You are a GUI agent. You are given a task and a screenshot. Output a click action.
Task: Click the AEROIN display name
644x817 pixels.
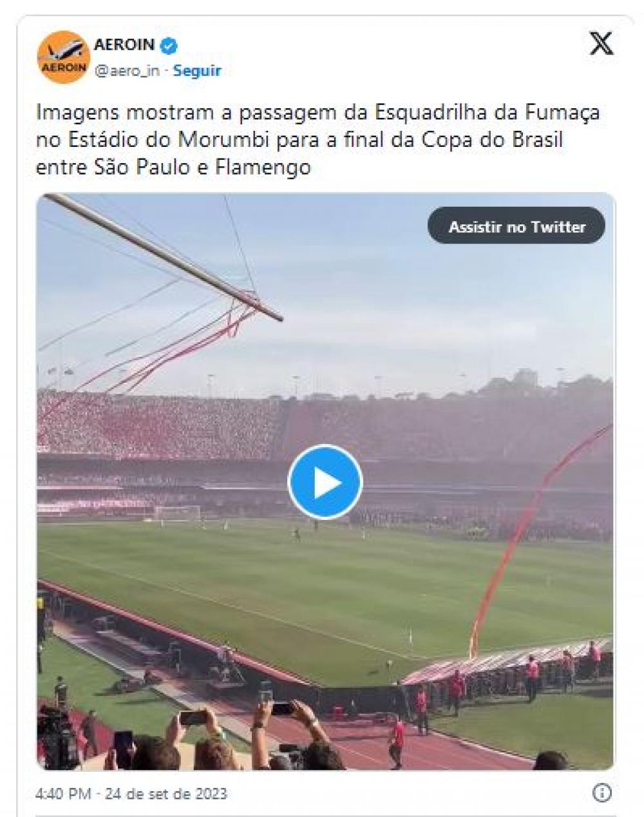(x=124, y=44)
